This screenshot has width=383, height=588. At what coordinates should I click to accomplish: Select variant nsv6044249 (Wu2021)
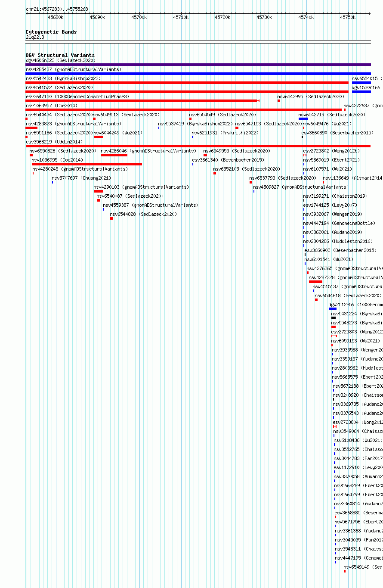pos(118,133)
